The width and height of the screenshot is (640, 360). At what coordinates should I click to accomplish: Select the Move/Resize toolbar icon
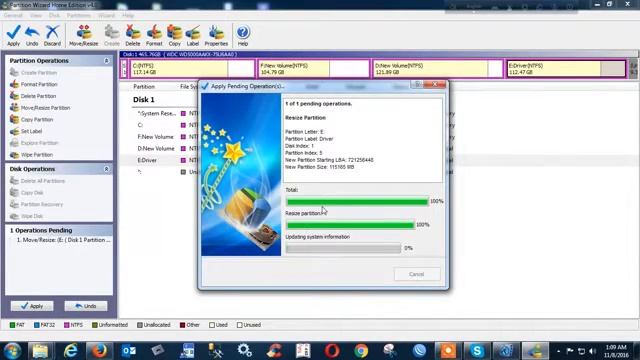pos(84,35)
